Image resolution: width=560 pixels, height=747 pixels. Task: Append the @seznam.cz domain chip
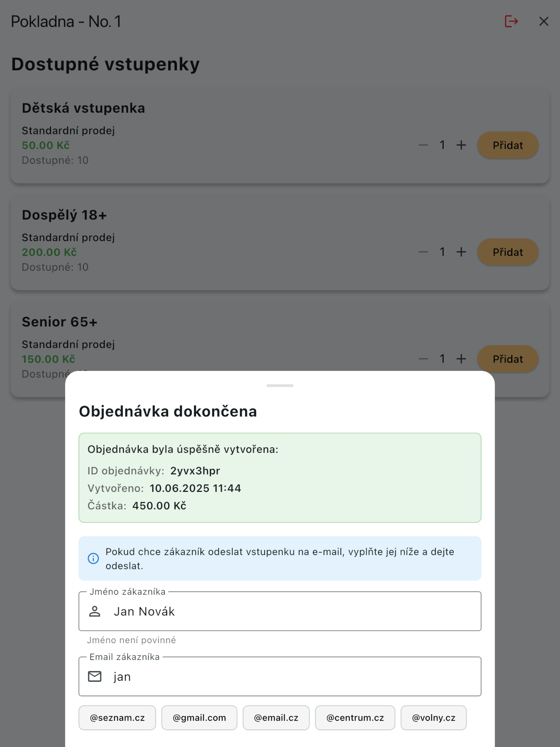[117, 718]
